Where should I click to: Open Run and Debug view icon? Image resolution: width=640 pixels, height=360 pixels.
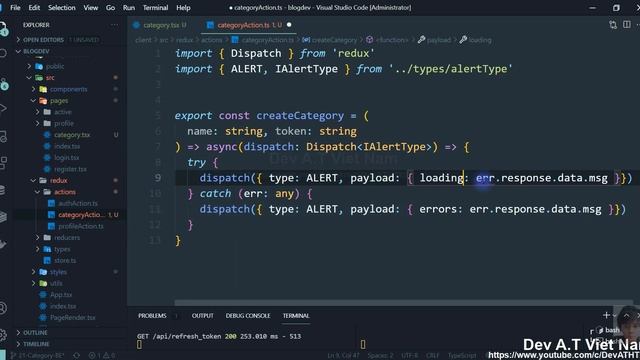point(3,109)
